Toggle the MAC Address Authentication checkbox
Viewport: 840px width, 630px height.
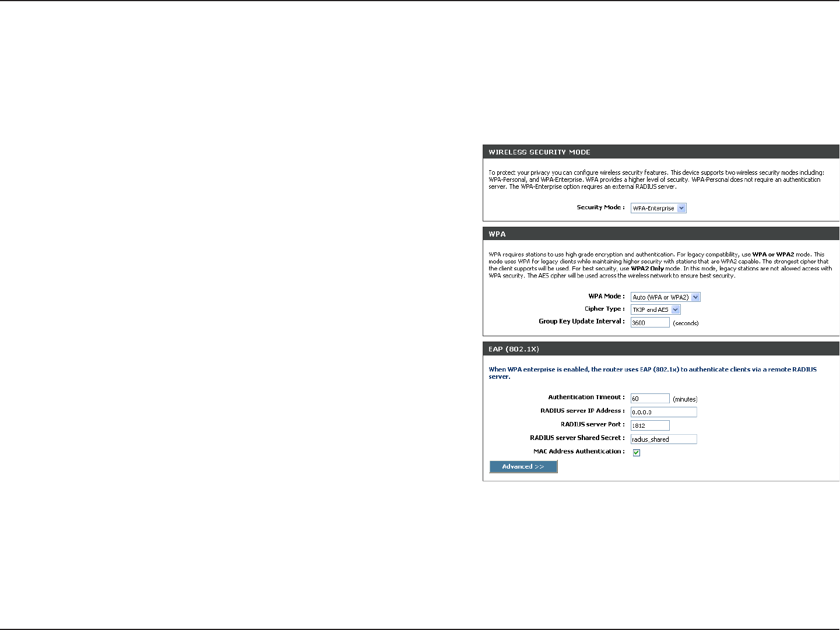point(637,453)
